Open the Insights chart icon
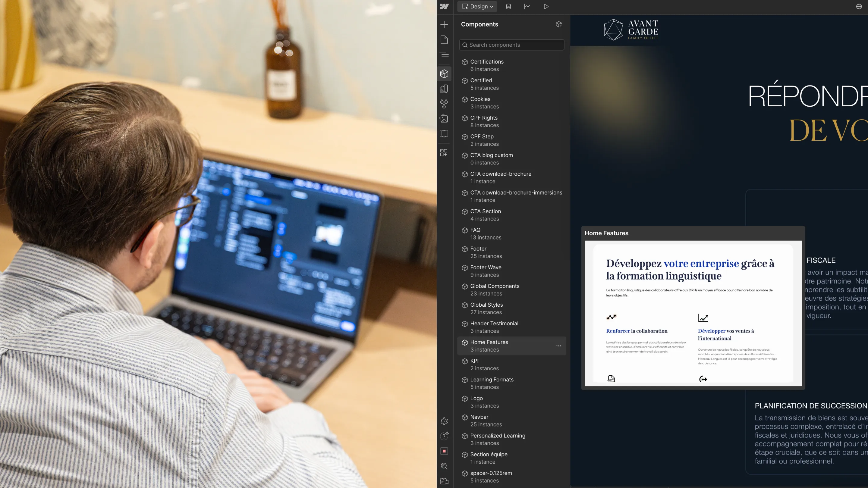 pos(527,7)
